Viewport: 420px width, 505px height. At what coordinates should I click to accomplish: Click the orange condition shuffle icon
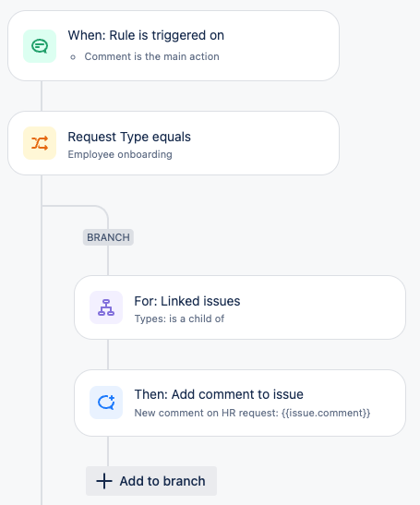(x=40, y=143)
